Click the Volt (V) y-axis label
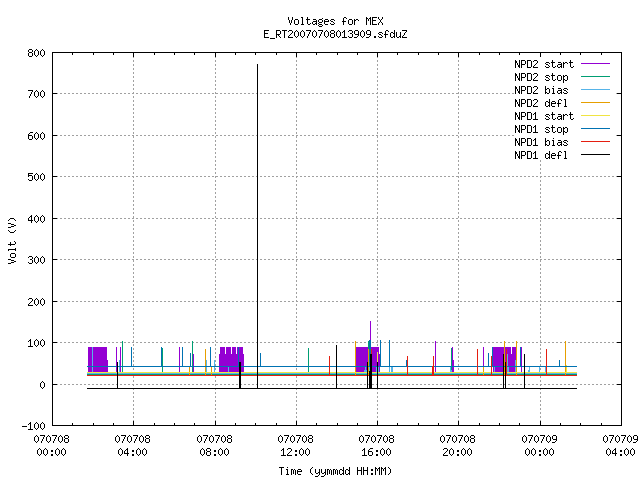This screenshot has height=480, width=640. (x=12, y=240)
